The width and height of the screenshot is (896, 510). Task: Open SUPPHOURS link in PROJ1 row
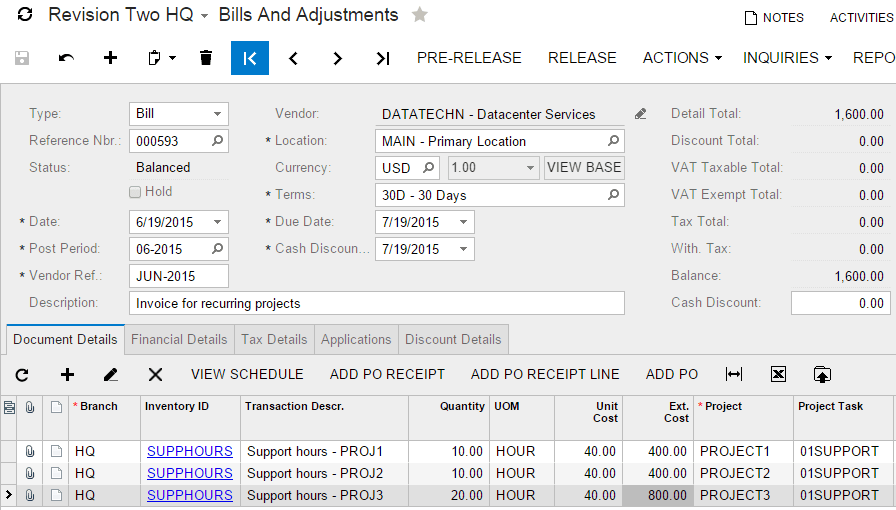[x=189, y=451]
